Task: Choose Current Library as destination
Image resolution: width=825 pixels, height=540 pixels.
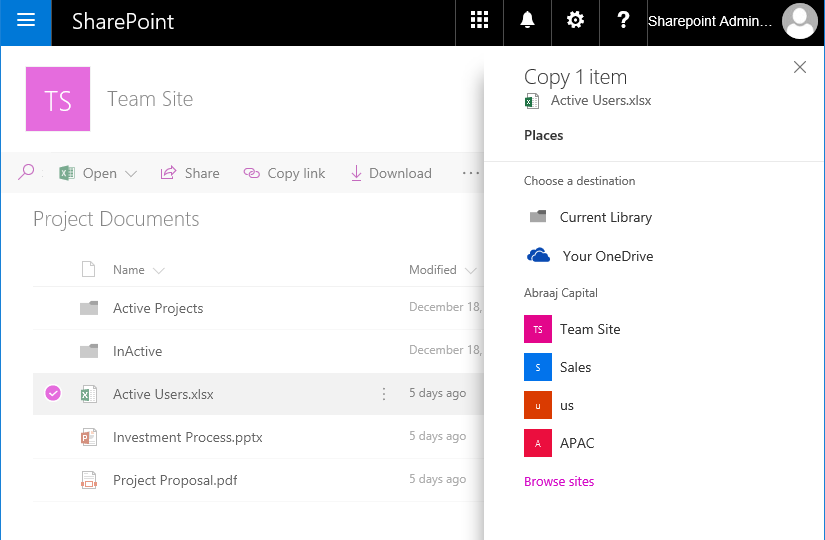Action: [590, 217]
